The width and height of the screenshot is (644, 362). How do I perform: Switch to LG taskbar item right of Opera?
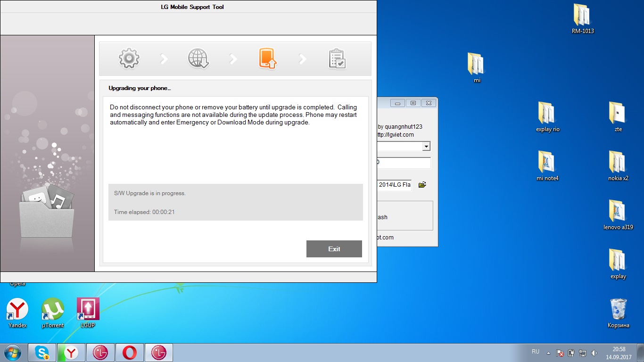[x=159, y=353]
